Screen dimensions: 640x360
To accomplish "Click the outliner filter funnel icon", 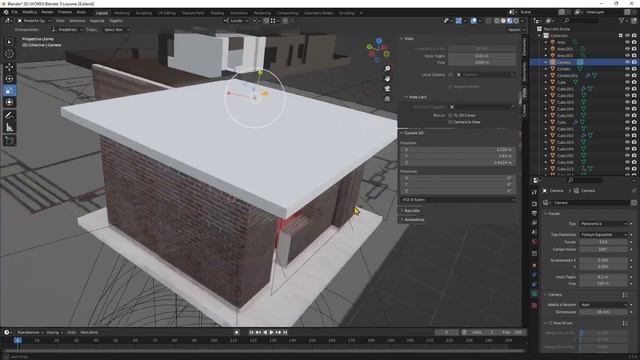I will point(621,20).
